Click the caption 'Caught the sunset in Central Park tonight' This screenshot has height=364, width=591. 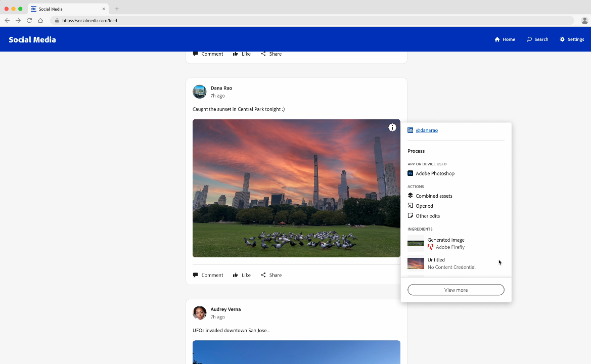(239, 109)
